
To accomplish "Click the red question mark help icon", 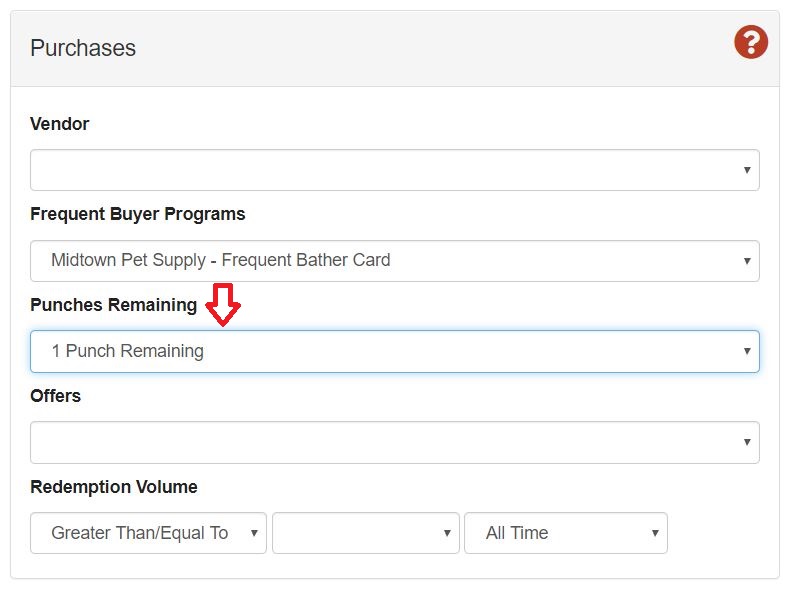I will click(x=750, y=42).
